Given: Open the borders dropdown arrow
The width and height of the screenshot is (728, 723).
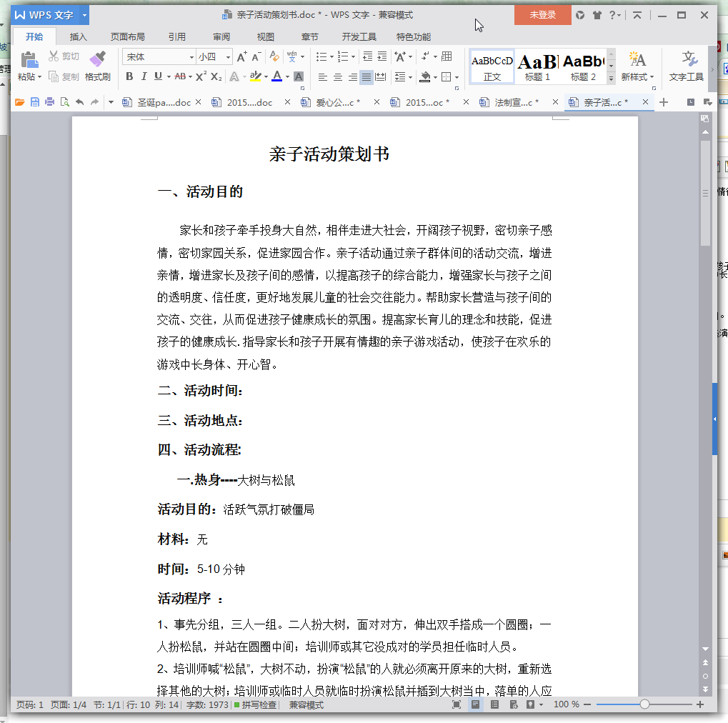Looking at the screenshot, I should point(457,77).
